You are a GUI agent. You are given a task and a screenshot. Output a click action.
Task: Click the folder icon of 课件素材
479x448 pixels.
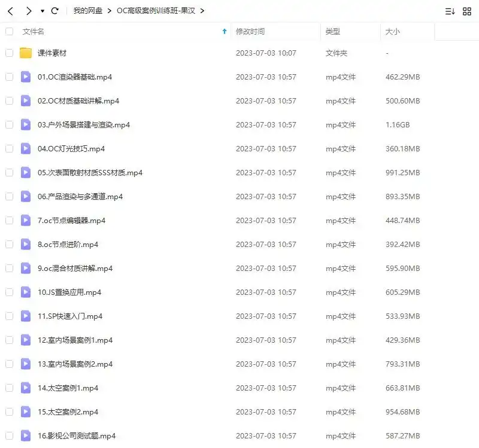pos(24,53)
